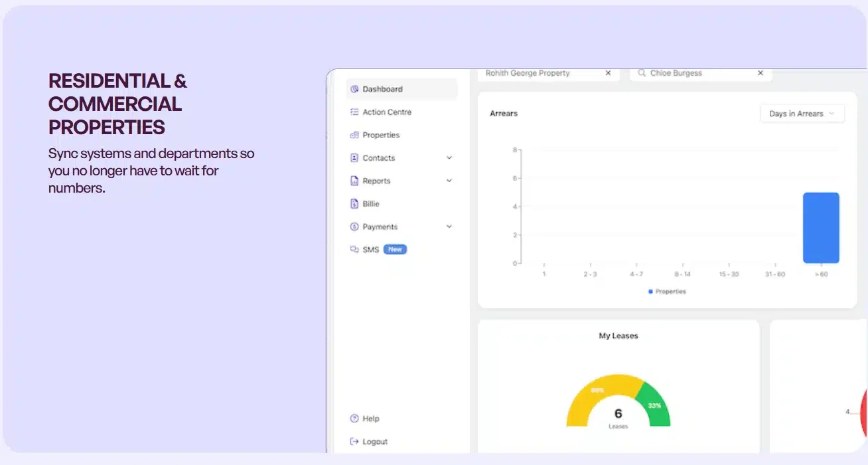
Task: Click the blue >60 arrears bar
Action: click(x=821, y=228)
